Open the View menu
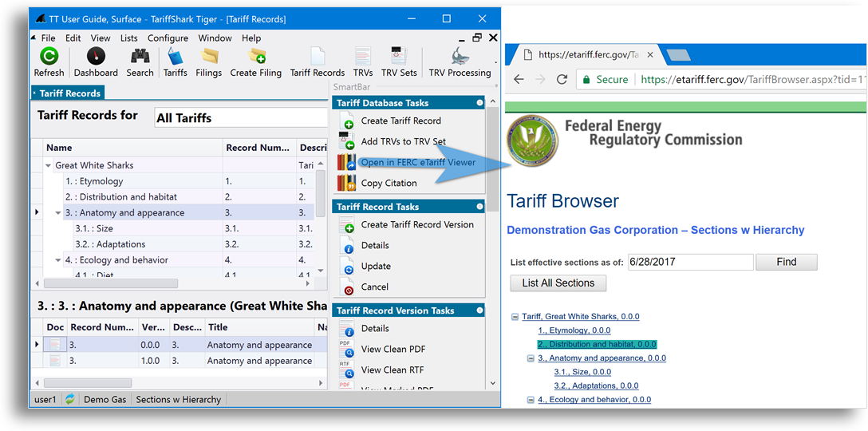 pyautogui.click(x=101, y=38)
